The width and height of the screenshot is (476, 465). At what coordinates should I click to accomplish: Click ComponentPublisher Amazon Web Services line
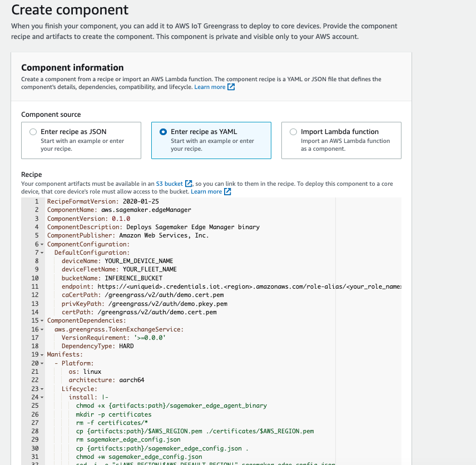(x=128, y=235)
